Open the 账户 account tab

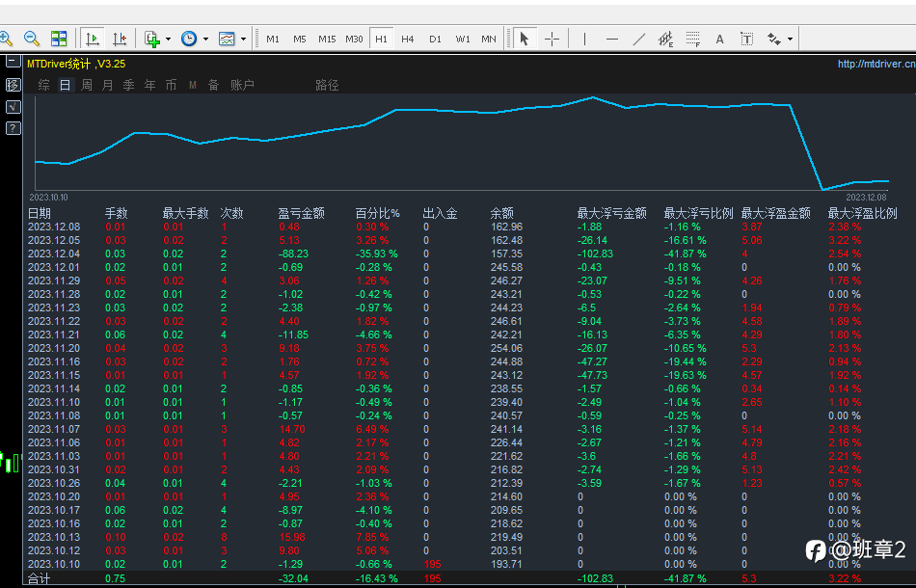(x=242, y=85)
